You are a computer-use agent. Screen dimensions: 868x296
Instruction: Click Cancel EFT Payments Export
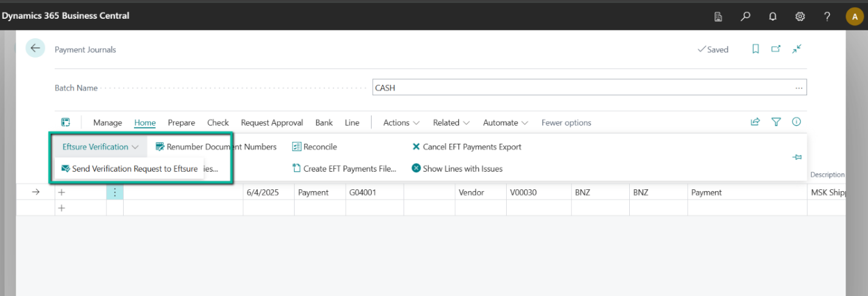tap(466, 147)
